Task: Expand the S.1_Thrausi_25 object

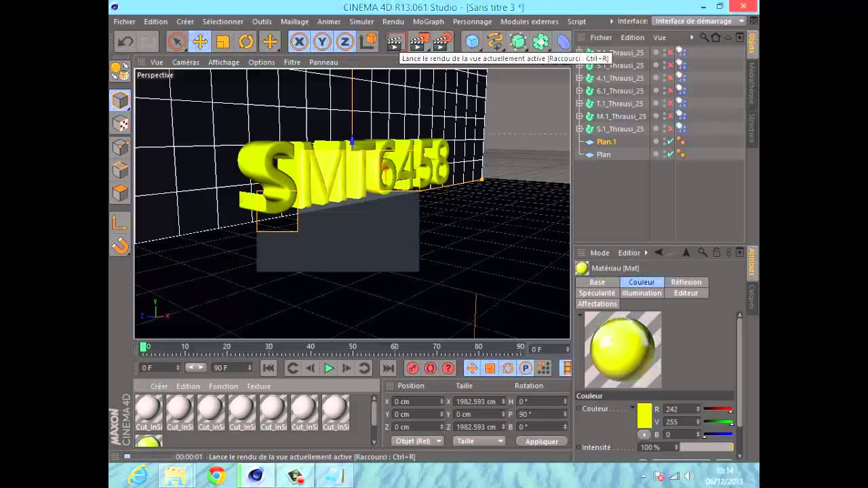Action: (580, 129)
